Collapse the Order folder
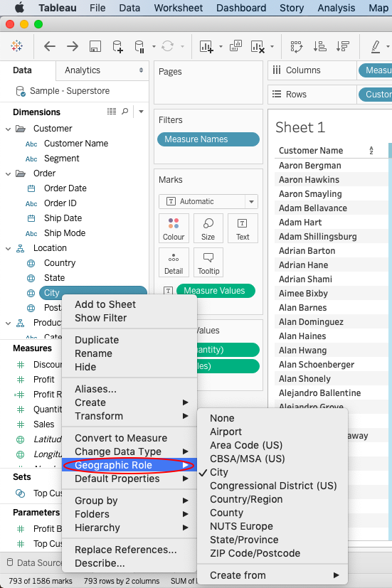392x588 pixels. (x=9, y=173)
